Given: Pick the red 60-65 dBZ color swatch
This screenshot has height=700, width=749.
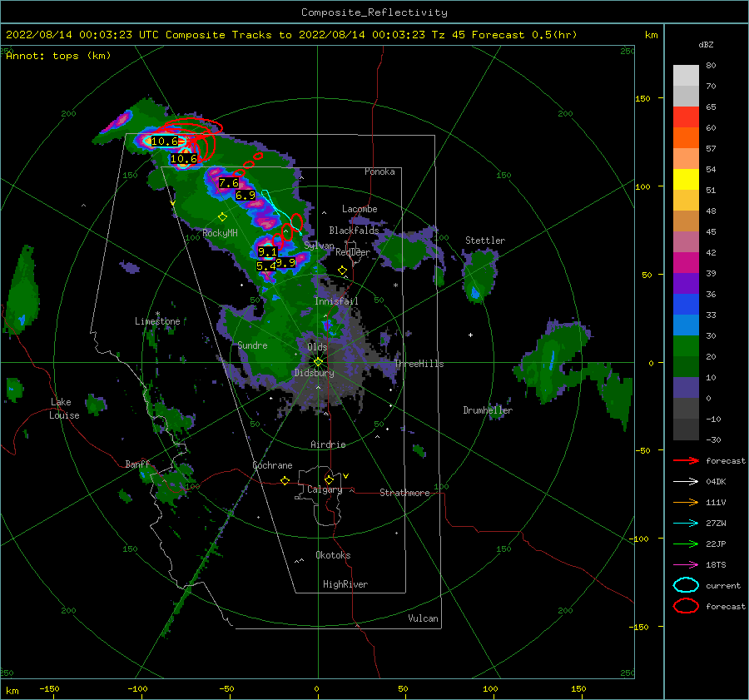Looking at the screenshot, I should click(x=686, y=117).
